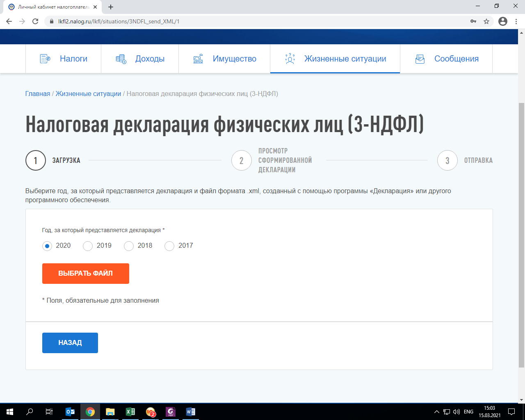
Task: Click the Личный кабинет налогоплательщика browser tab
Action: pos(49,7)
